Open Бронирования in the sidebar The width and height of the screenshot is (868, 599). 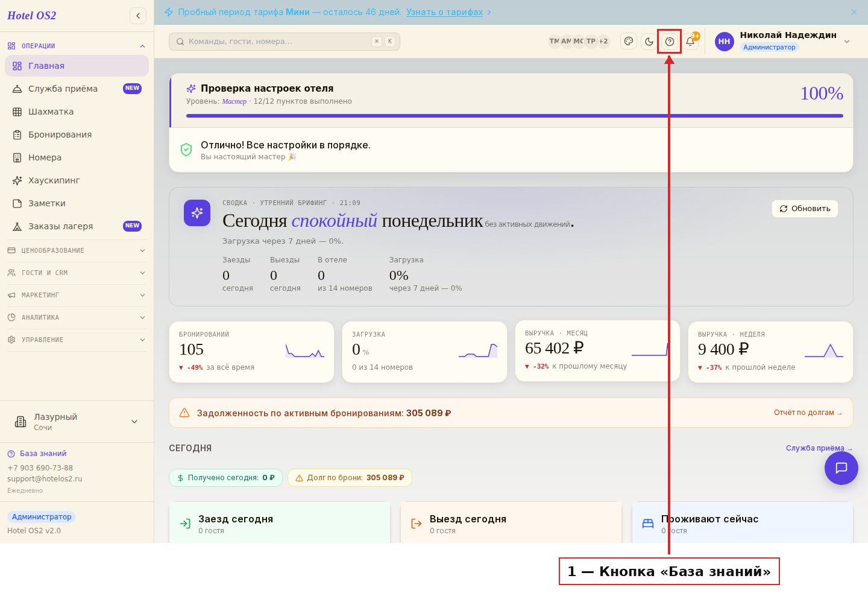77,135
